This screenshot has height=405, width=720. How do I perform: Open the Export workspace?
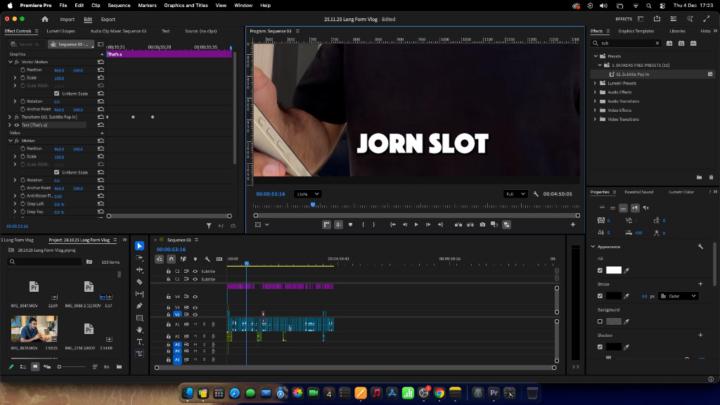point(108,19)
